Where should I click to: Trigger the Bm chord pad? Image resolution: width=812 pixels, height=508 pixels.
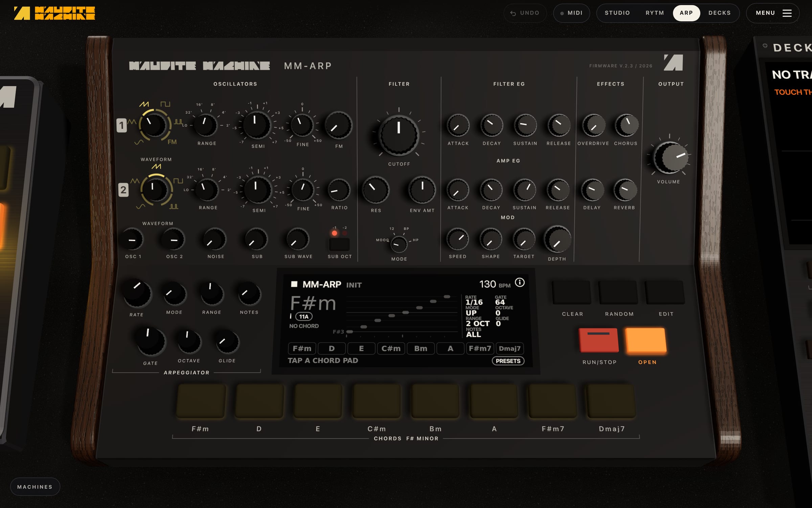tap(435, 401)
